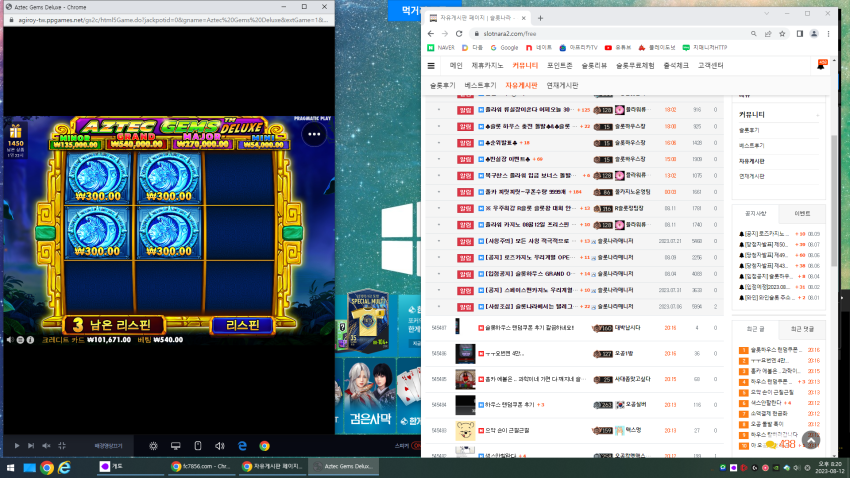Screen dimensions: 850x478
Task: Click the scroll-to-top round arrow button
Action: pos(811,440)
